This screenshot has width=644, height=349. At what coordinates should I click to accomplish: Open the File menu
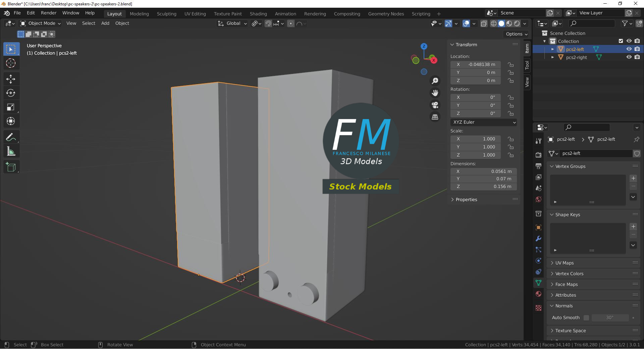[17, 13]
